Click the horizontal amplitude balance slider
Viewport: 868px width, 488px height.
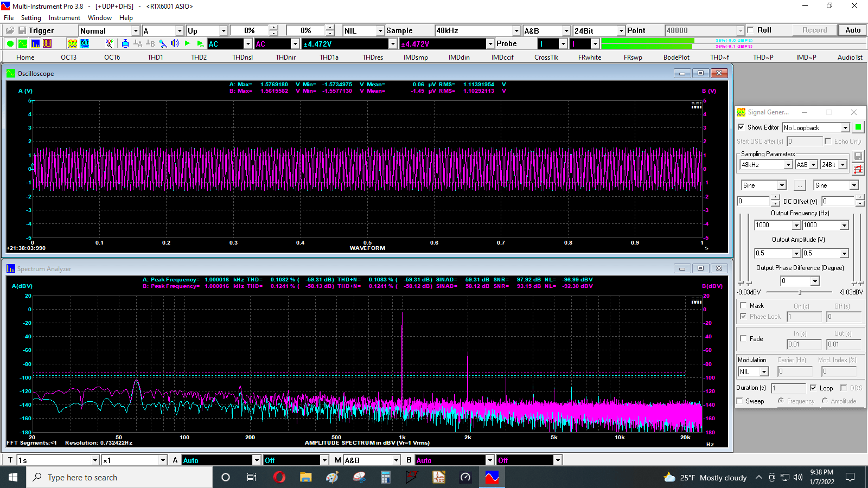click(x=800, y=292)
